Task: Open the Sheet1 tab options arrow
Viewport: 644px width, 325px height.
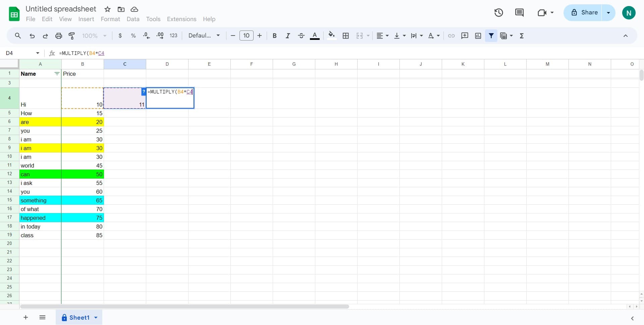Action: (x=96, y=318)
